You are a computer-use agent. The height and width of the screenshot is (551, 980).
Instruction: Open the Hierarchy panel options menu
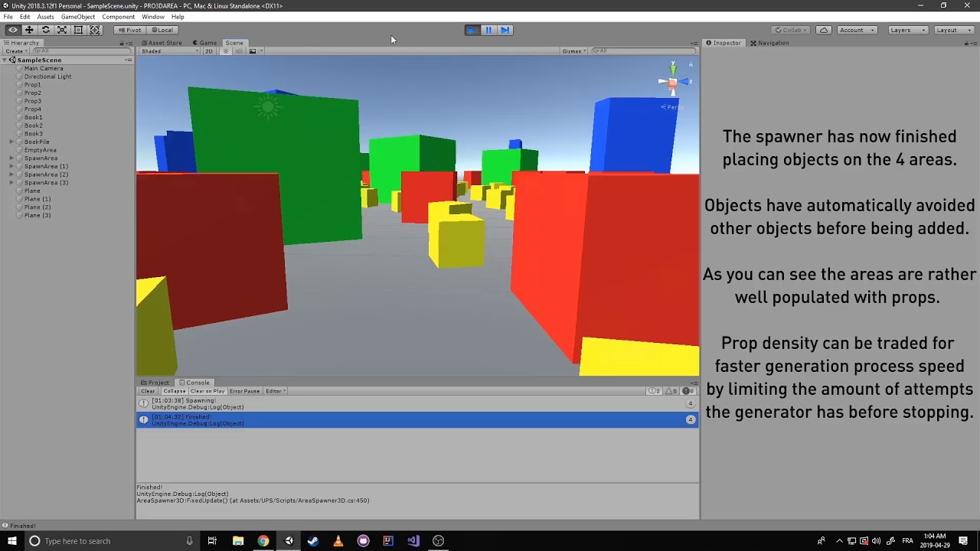point(129,43)
